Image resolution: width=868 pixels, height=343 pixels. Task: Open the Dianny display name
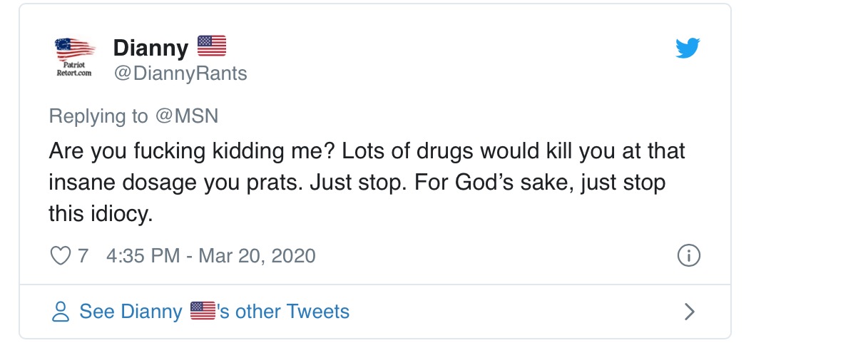150,48
